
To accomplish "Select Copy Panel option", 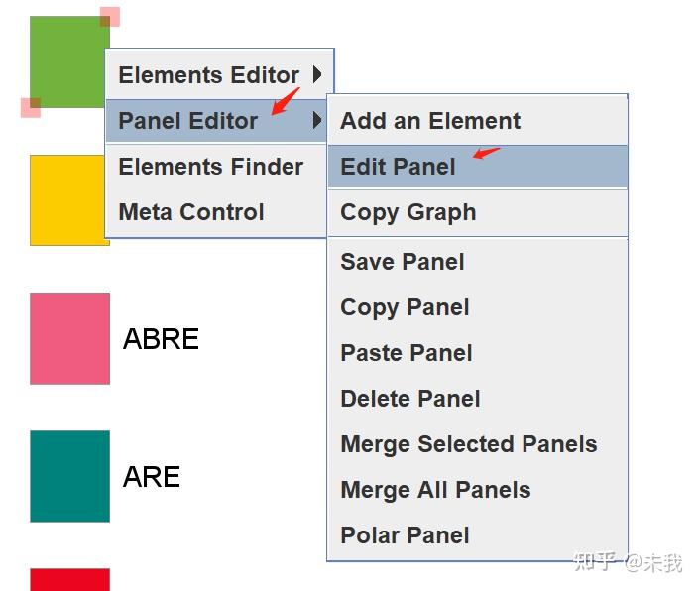I will 405,307.
